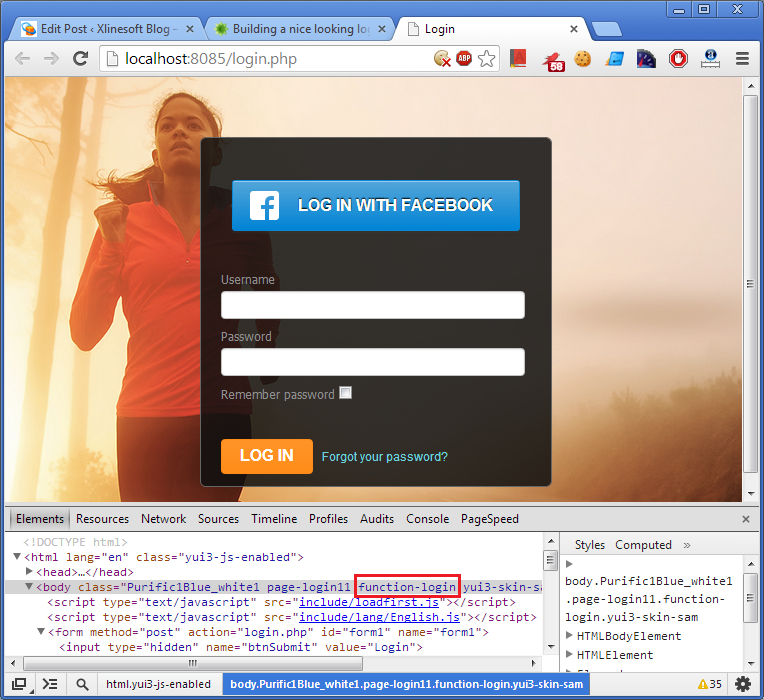The image size is (764, 700).
Task: Open include/loadfirst.js script link
Action: [x=369, y=602]
